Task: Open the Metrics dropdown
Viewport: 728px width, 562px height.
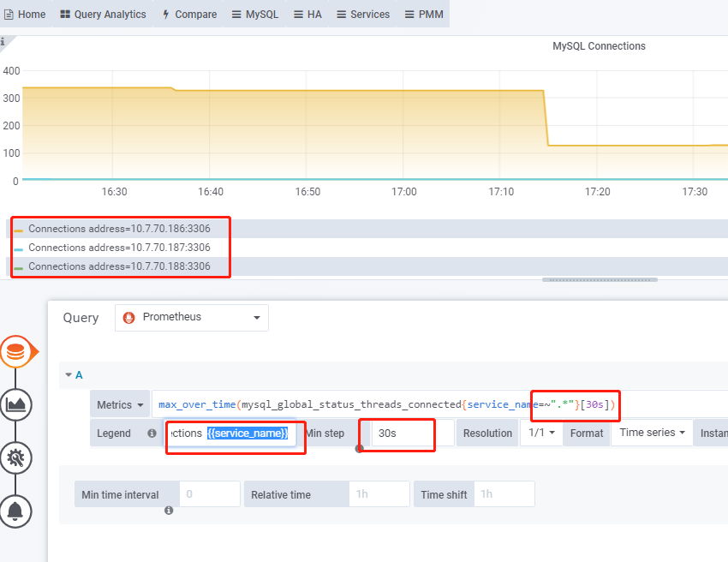Action: pyautogui.click(x=120, y=404)
